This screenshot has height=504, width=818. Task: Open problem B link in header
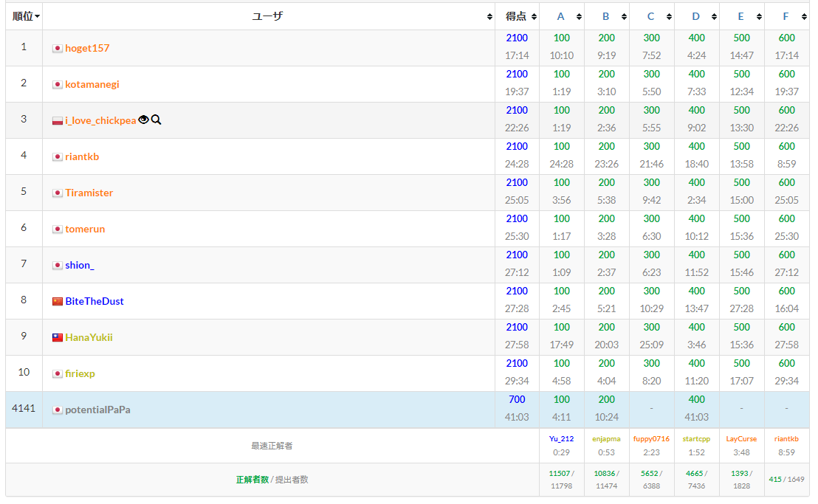coord(605,17)
